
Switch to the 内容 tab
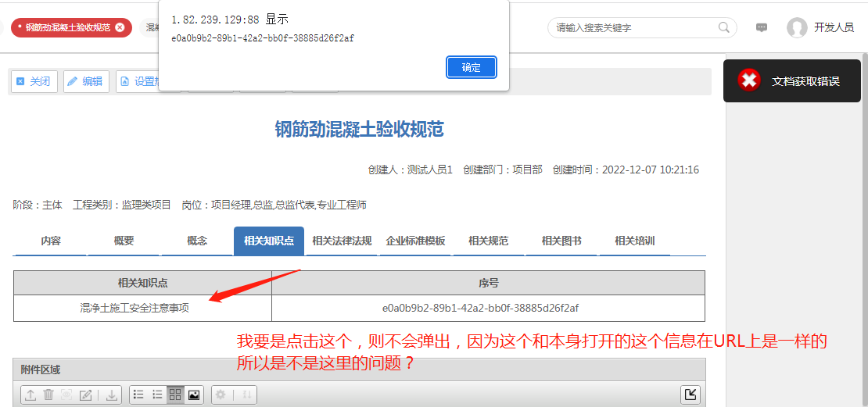click(x=50, y=241)
